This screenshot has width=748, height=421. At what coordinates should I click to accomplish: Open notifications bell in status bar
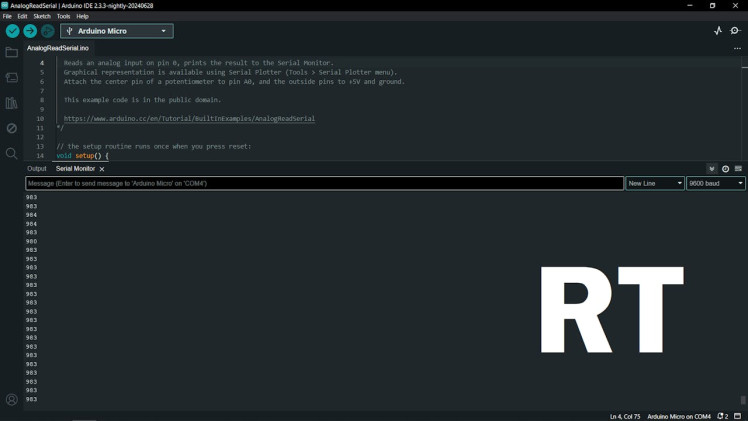click(x=723, y=416)
